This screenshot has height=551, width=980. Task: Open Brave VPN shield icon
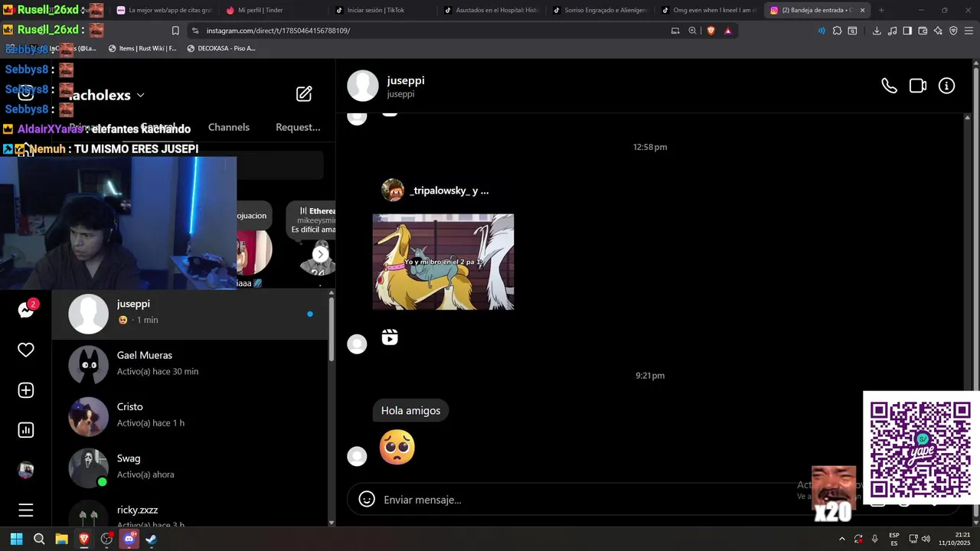(x=953, y=31)
